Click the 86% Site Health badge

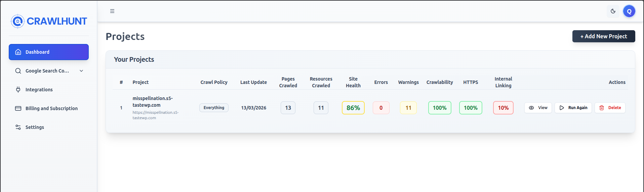click(353, 108)
